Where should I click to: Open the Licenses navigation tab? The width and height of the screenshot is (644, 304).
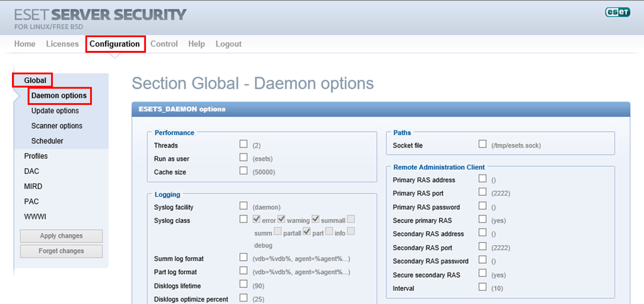click(62, 44)
